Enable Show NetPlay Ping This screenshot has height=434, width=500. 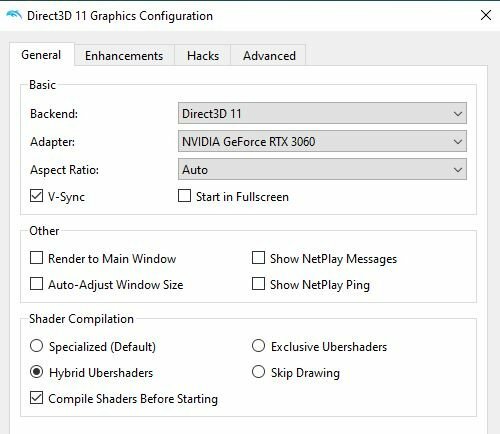(258, 284)
